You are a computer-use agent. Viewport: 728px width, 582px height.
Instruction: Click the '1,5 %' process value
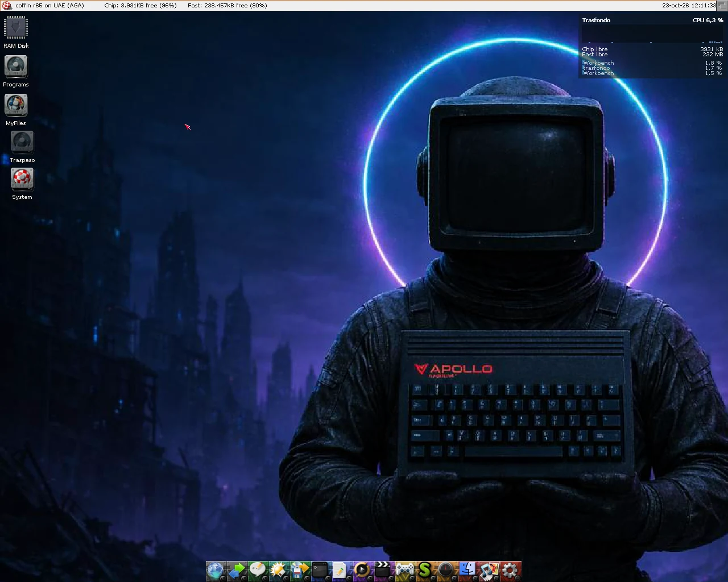point(714,73)
